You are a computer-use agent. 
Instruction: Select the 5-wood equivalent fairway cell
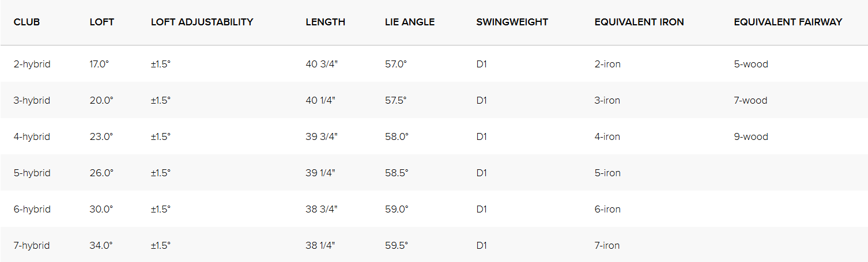click(751, 64)
